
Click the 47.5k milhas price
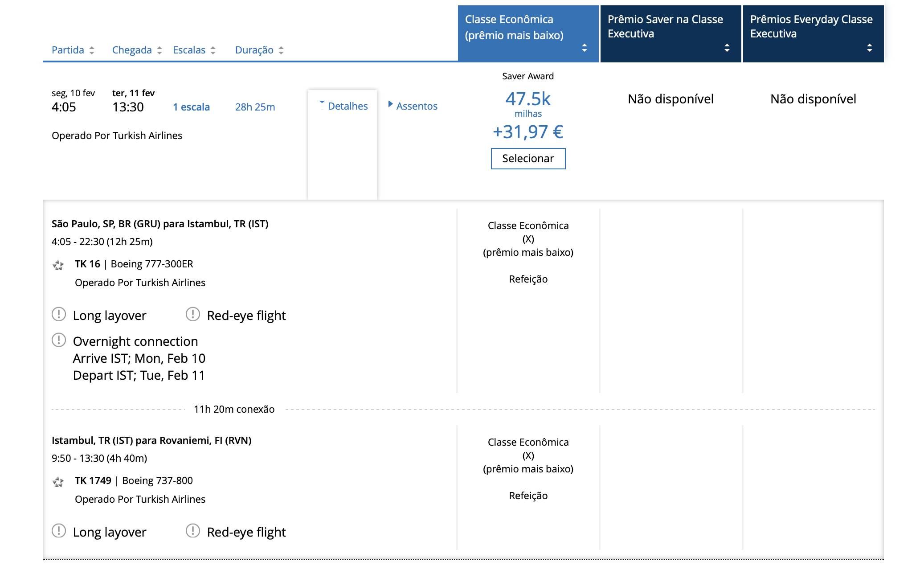click(x=528, y=103)
